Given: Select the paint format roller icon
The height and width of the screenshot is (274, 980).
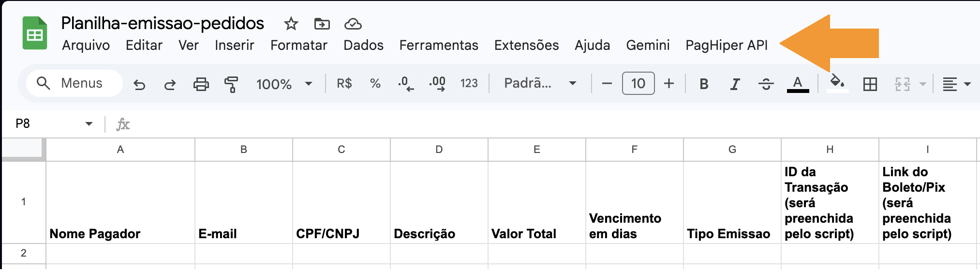Looking at the screenshot, I should [231, 84].
